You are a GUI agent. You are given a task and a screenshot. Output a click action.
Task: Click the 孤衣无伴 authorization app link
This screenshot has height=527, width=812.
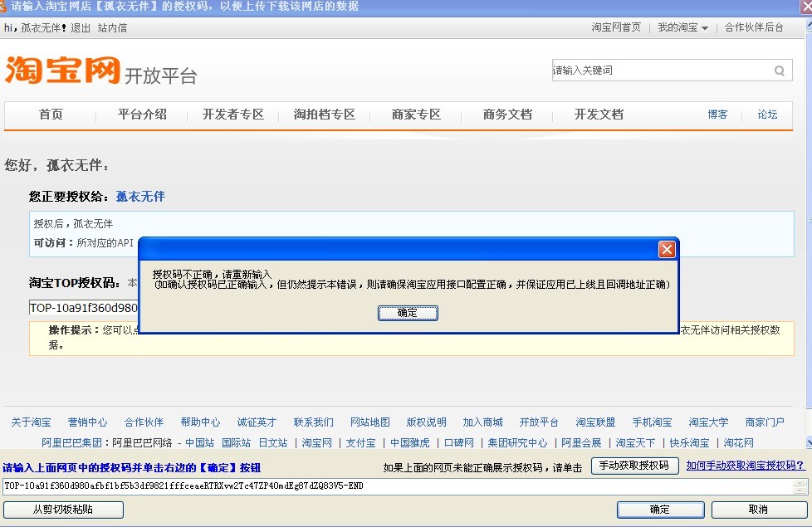coord(140,196)
